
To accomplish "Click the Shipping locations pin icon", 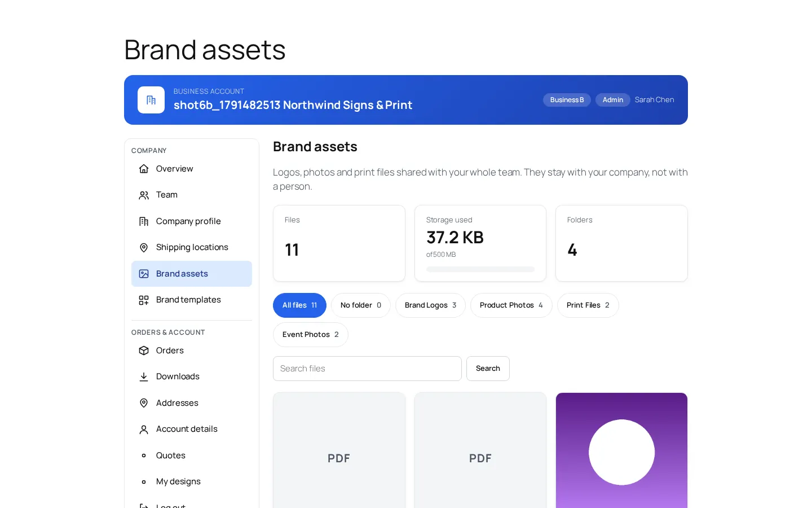I will click(x=144, y=247).
